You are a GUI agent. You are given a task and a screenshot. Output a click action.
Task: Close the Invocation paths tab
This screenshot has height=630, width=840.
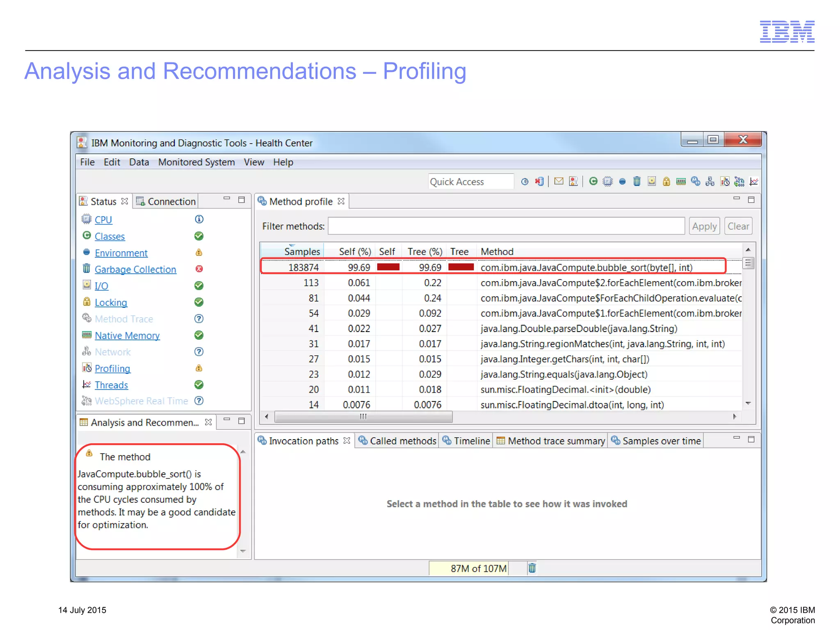click(x=347, y=440)
